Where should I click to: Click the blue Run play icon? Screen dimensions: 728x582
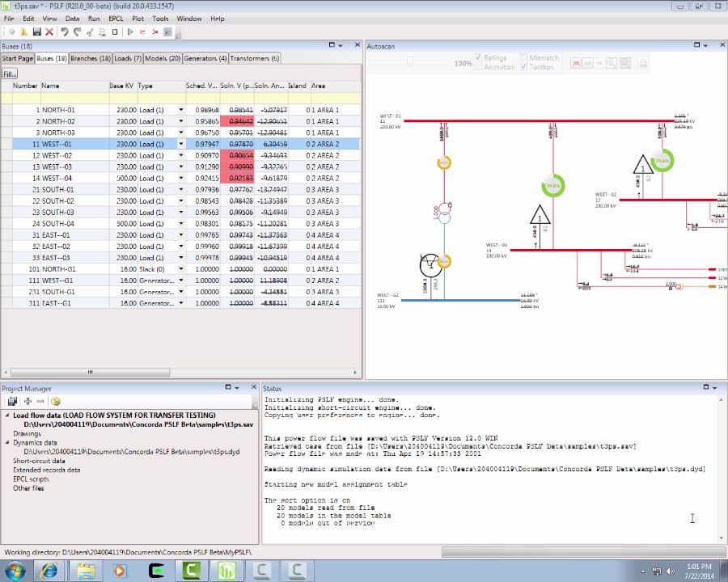pos(130,32)
